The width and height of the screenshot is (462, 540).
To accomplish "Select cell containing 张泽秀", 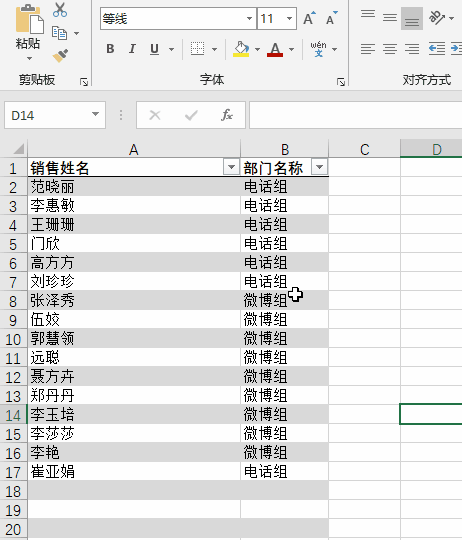I will pyautogui.click(x=134, y=300).
